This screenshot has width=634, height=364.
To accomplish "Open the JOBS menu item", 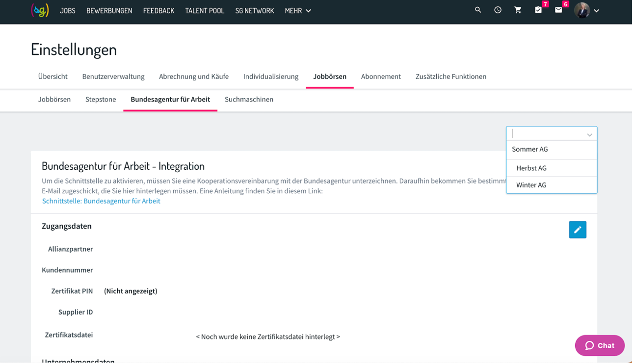I will (68, 11).
